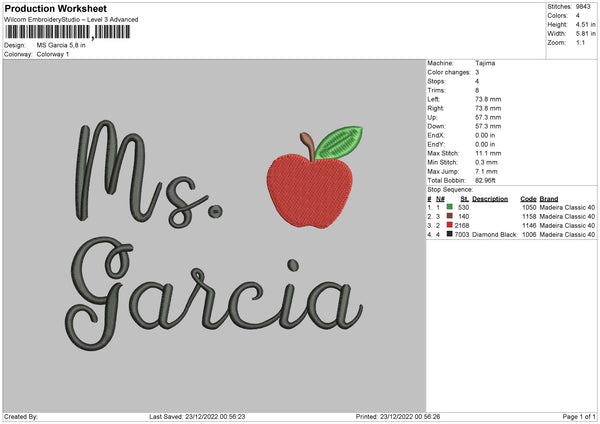Select the 'Ms.' script lettering
Screen dimensions: 600x424
click(147, 173)
